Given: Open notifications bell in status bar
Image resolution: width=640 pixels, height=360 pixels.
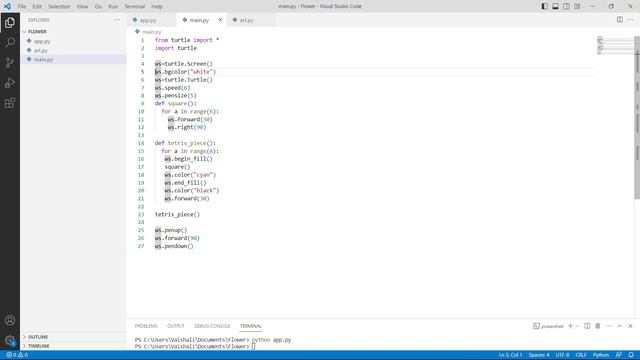Looking at the screenshot, I should pyautogui.click(x=631, y=355).
